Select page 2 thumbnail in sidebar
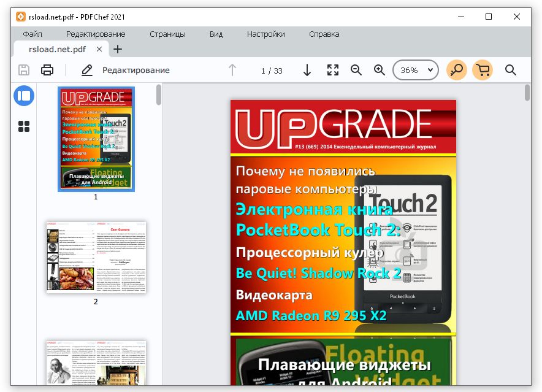Image resolution: width=542 pixels, height=392 pixels. (x=96, y=257)
